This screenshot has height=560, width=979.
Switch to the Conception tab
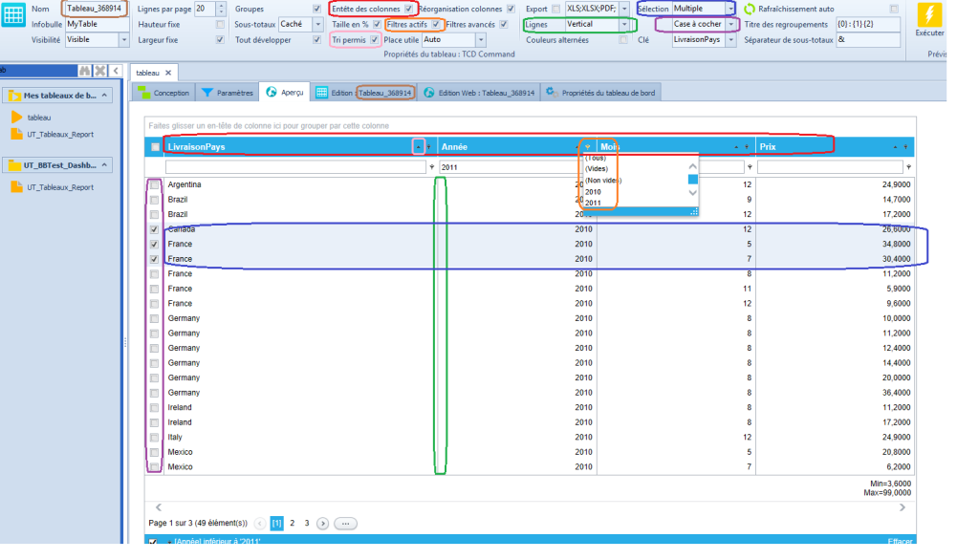163,93
